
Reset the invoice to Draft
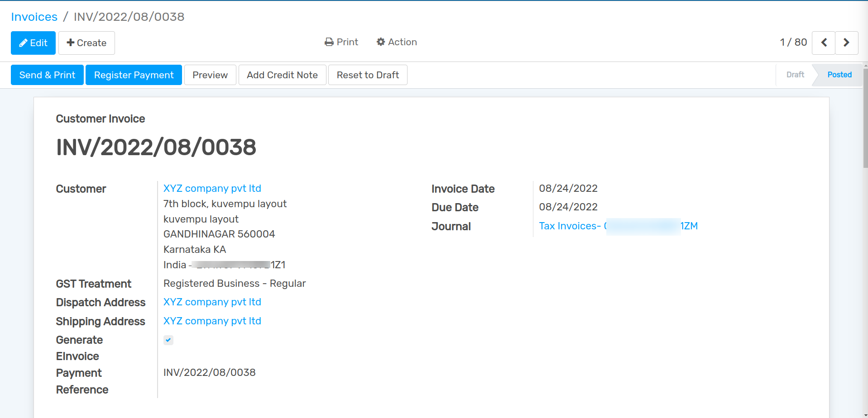pos(368,75)
